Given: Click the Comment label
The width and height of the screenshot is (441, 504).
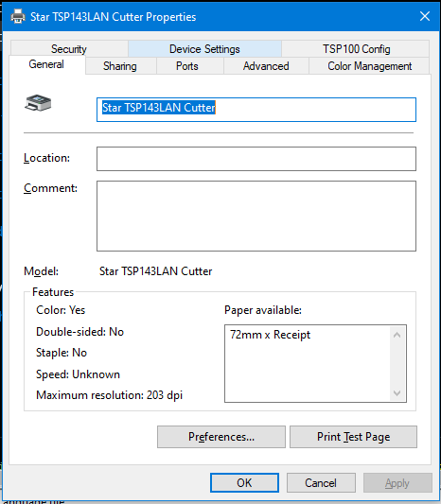Looking at the screenshot, I should [51, 188].
